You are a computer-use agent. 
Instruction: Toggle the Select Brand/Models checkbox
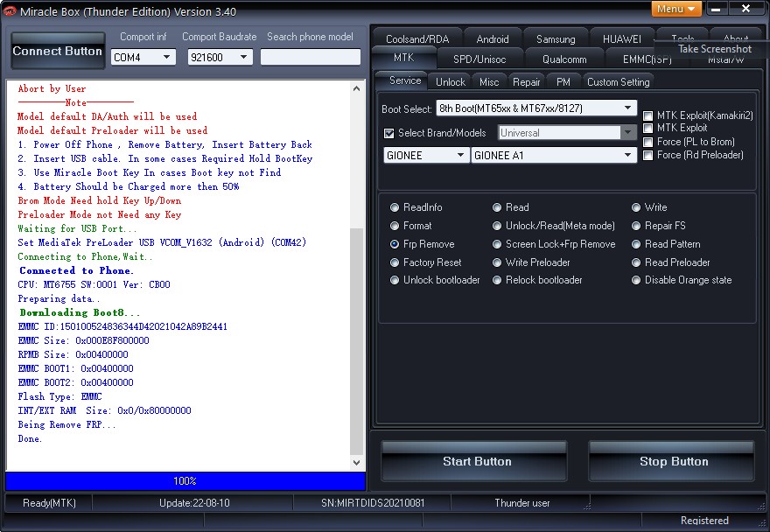pos(389,133)
